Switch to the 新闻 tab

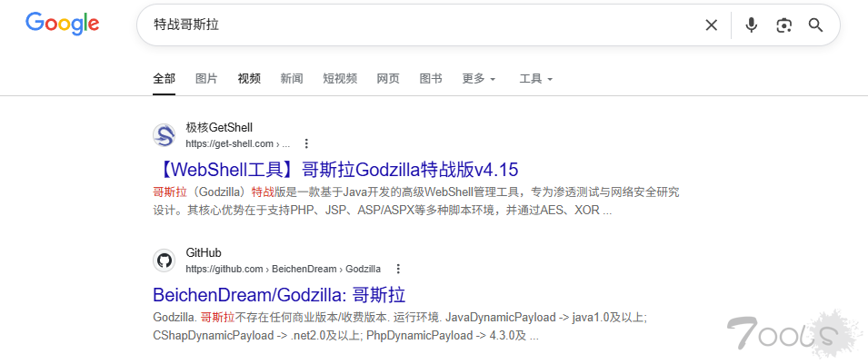[292, 79]
